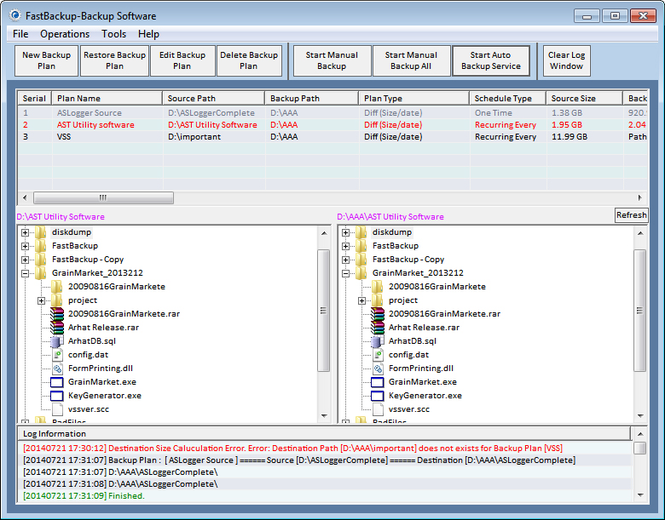The width and height of the screenshot is (665, 520).
Task: Open the File menu
Action: tap(20, 34)
